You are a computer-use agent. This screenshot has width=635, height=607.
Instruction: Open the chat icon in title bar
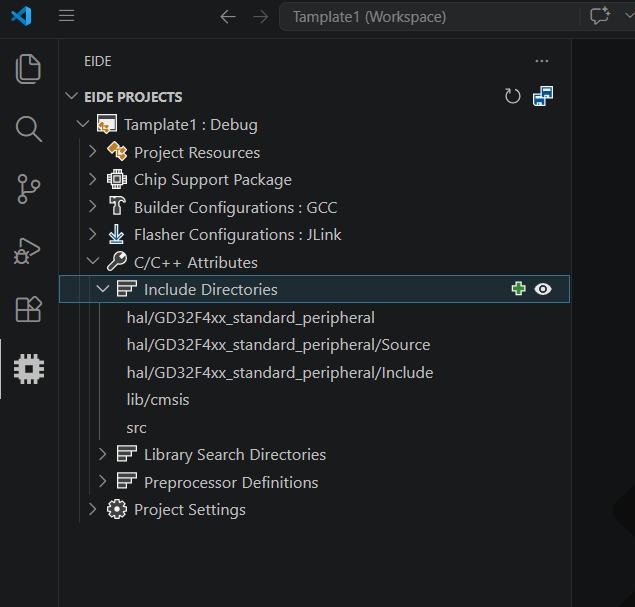[600, 16]
